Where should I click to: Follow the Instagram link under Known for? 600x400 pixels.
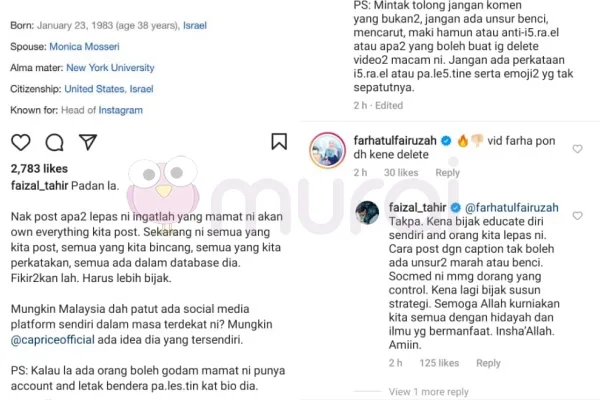[121, 110]
